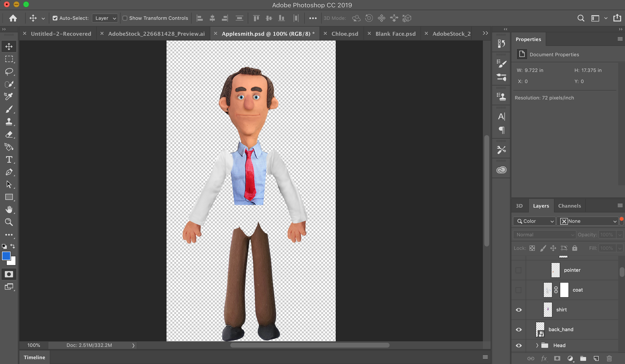Delete the selected layer with trash icon
The width and height of the screenshot is (625, 364).
click(609, 358)
